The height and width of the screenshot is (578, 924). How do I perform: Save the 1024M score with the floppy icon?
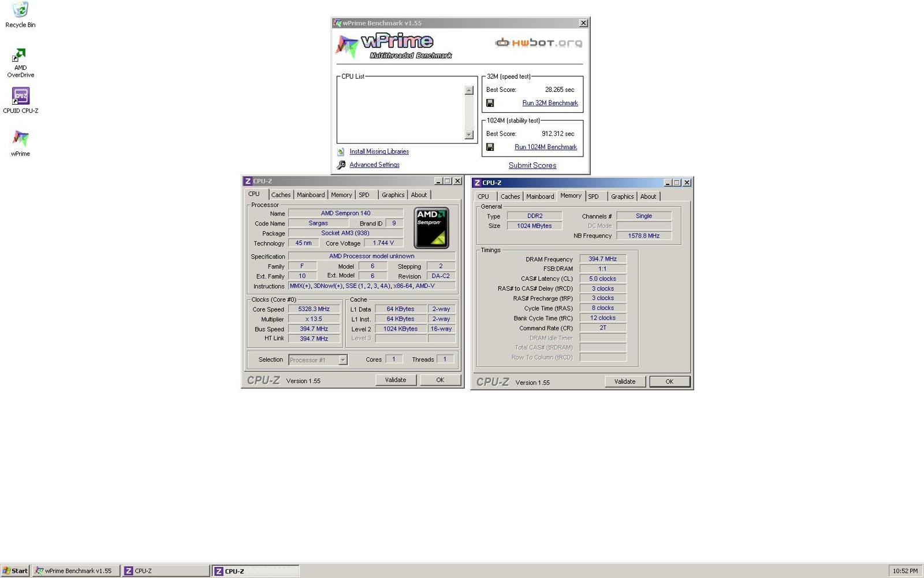(x=490, y=147)
